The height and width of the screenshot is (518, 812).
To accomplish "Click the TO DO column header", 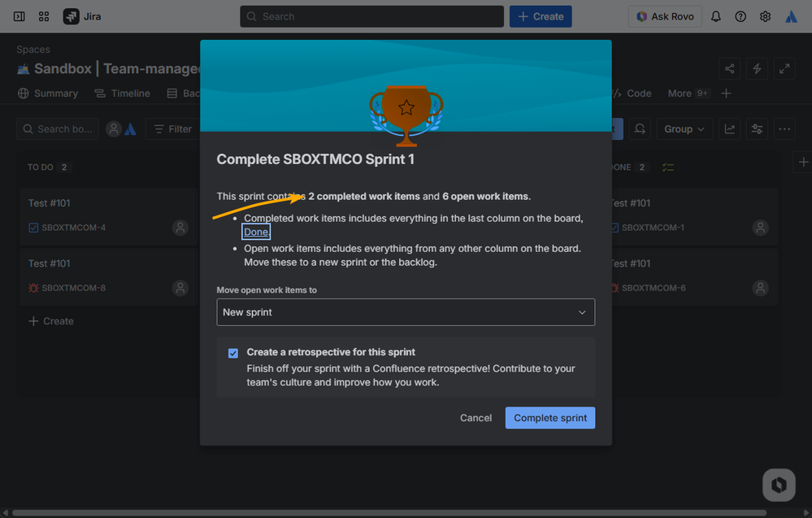I will [x=41, y=168].
